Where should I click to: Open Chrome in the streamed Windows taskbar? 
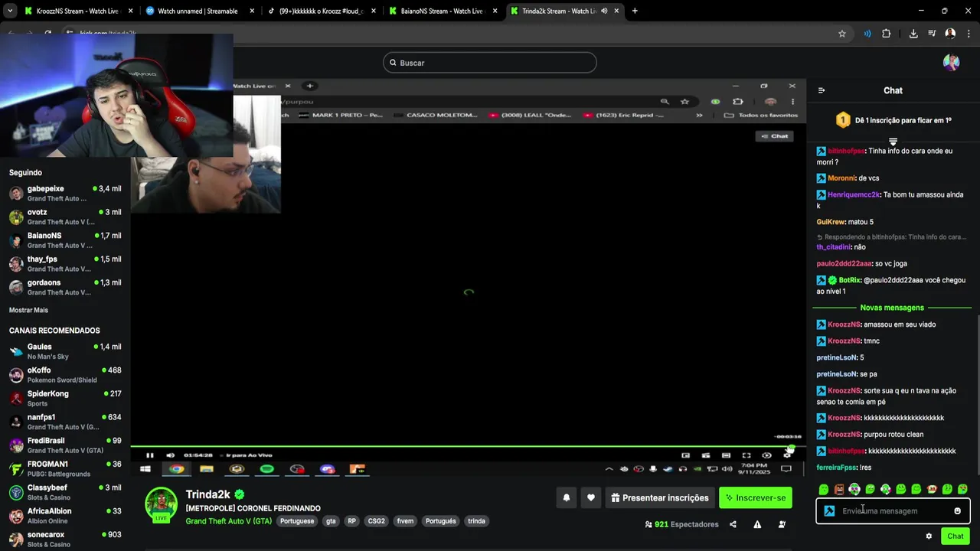(176, 469)
